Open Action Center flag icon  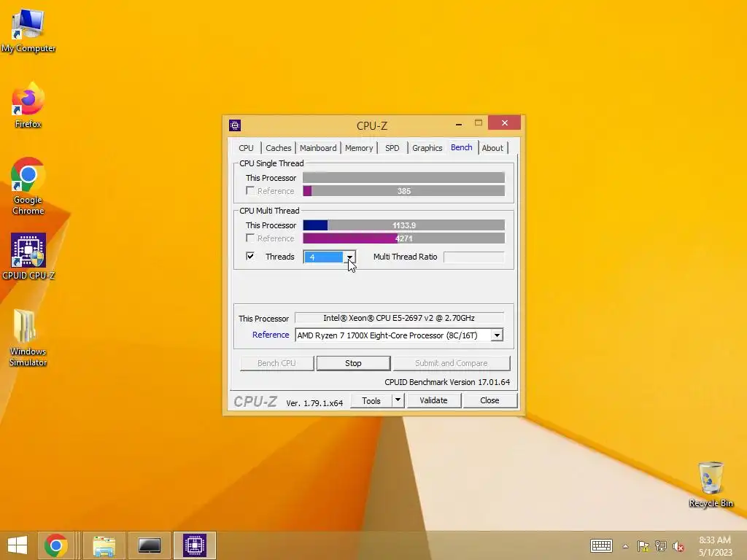pos(643,546)
